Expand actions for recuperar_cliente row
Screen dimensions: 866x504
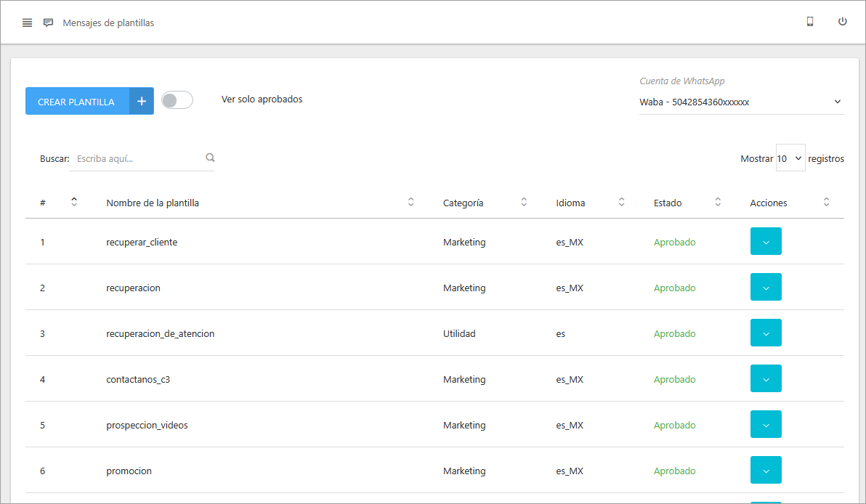[x=766, y=242]
